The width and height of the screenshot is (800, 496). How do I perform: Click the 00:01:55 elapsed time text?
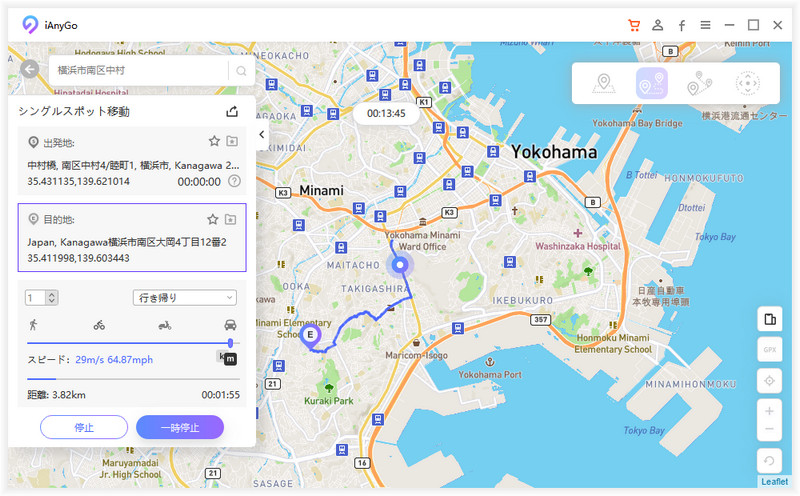click(220, 394)
